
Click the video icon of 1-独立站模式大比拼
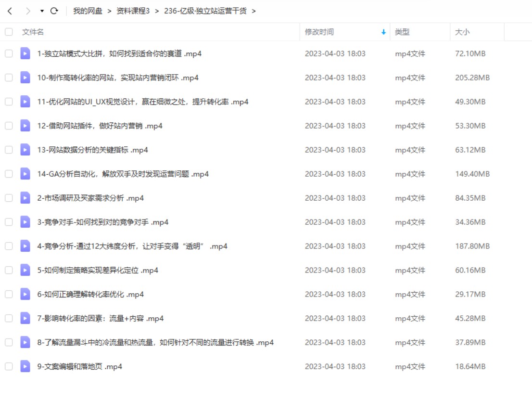[25, 53]
